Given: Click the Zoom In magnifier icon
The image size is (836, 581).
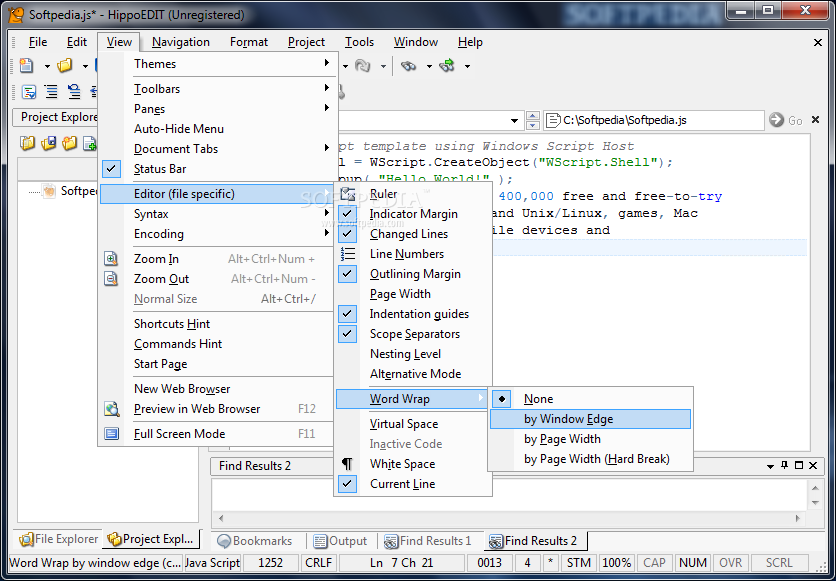Looking at the screenshot, I should (x=111, y=259).
